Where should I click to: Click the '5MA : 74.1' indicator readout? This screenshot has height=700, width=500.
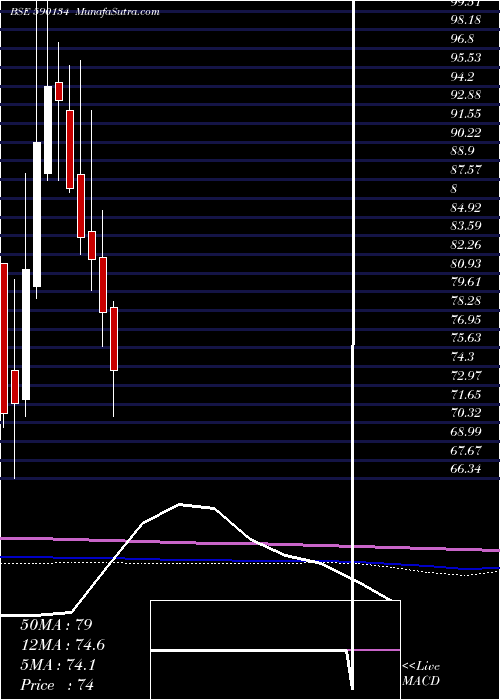coord(58,665)
